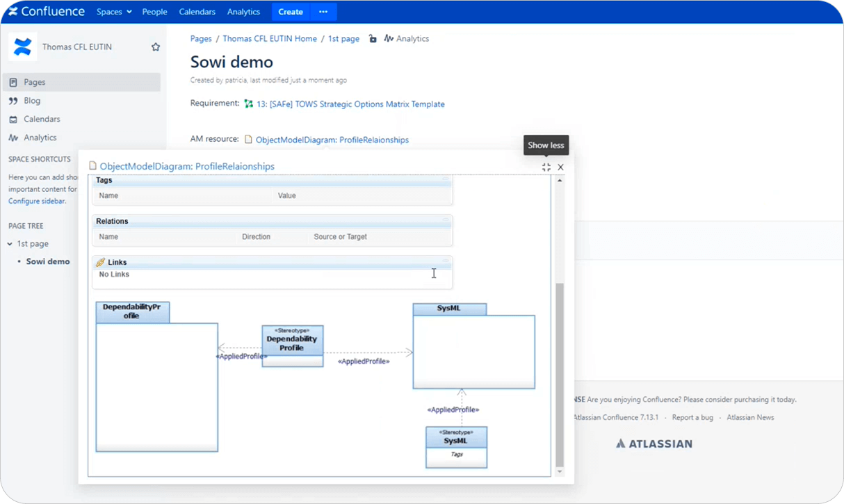This screenshot has height=504, width=844.
Task: Open Thomas CFL EUTIN Home breadcrumb
Action: click(270, 39)
